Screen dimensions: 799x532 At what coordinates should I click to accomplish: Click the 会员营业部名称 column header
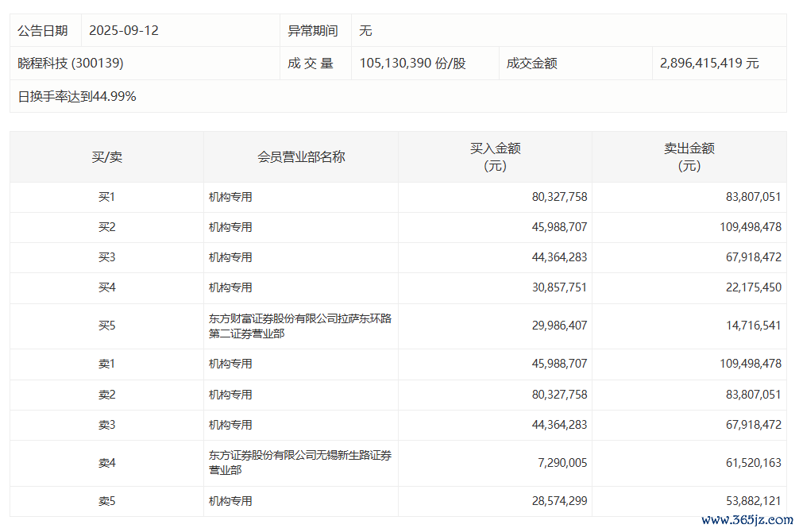coord(301,157)
